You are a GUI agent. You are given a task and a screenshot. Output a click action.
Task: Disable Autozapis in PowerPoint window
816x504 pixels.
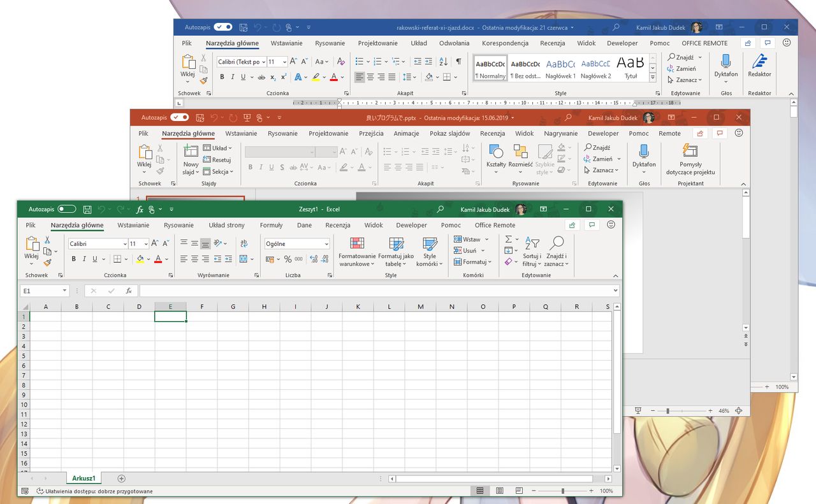point(180,118)
